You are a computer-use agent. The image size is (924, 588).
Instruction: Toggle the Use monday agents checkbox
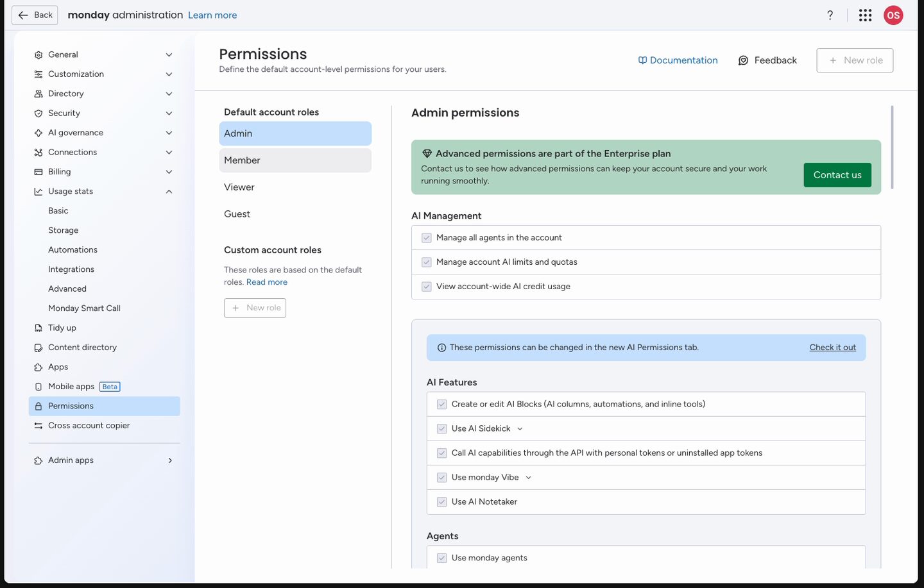441,559
